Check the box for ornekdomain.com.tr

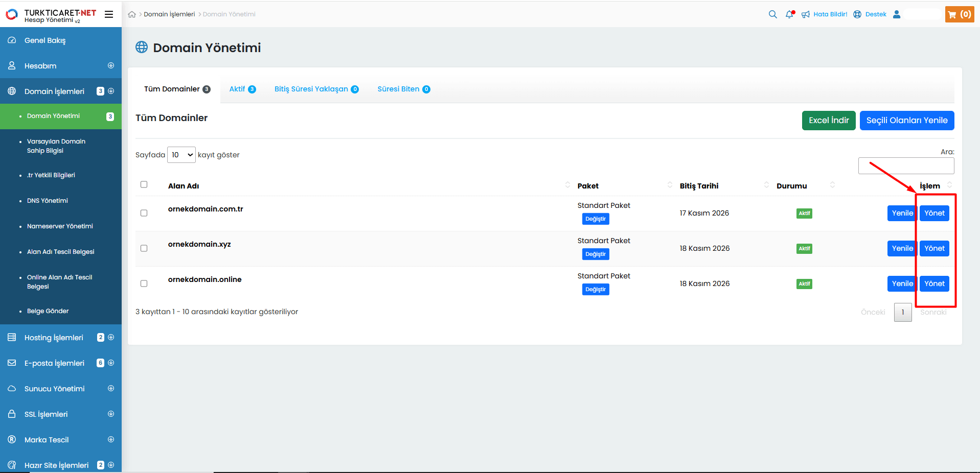coord(144,213)
